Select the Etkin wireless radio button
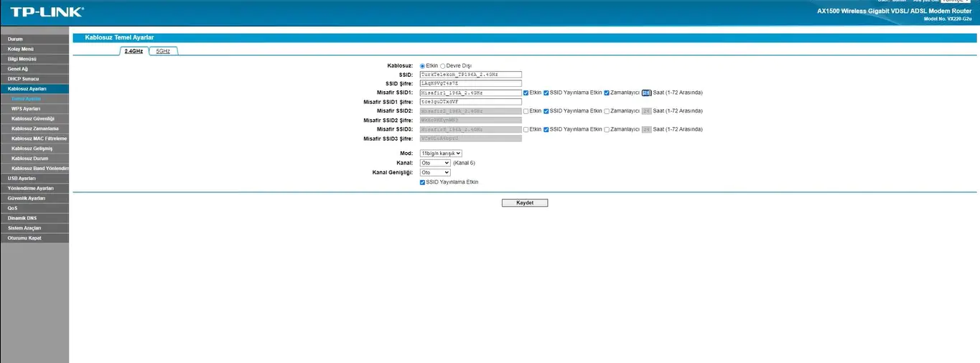Image resolution: width=980 pixels, height=363 pixels. coord(422,65)
